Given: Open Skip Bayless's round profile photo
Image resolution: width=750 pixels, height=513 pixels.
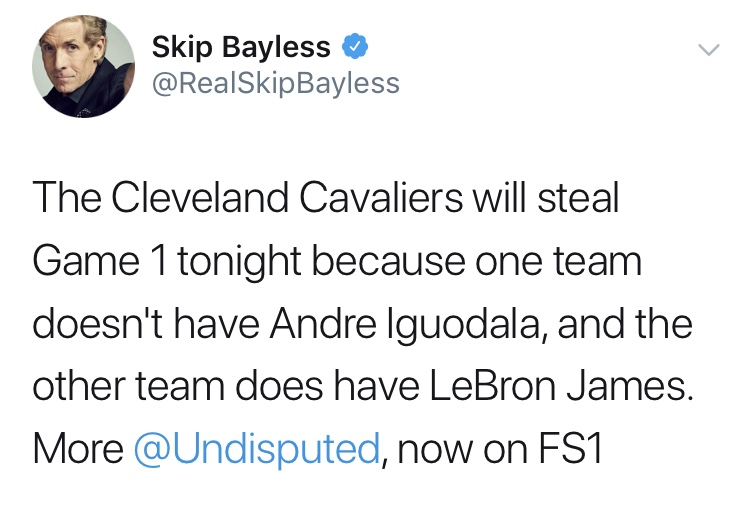Looking at the screenshot, I should tap(84, 66).
